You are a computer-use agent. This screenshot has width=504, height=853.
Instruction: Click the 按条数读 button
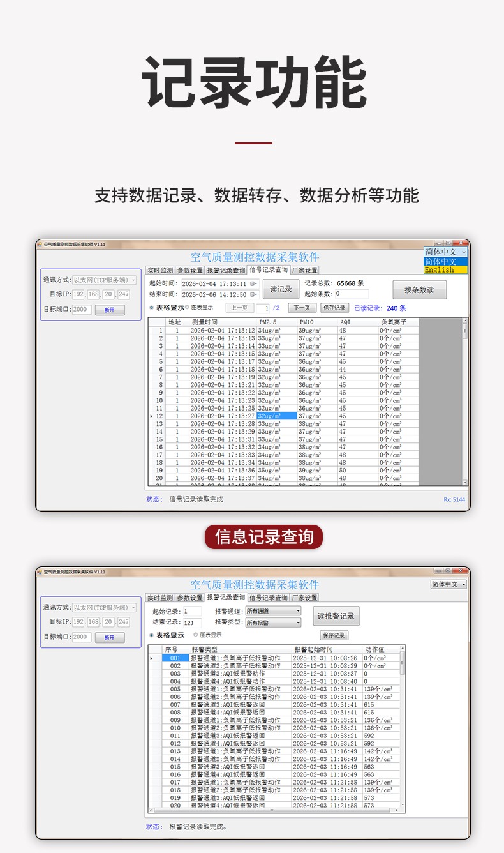[x=419, y=289]
